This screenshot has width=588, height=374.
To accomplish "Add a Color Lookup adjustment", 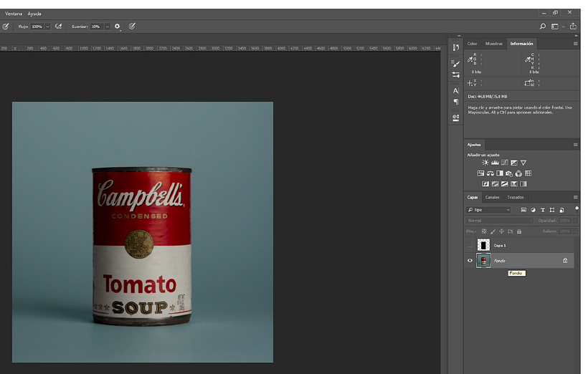I will point(528,173).
